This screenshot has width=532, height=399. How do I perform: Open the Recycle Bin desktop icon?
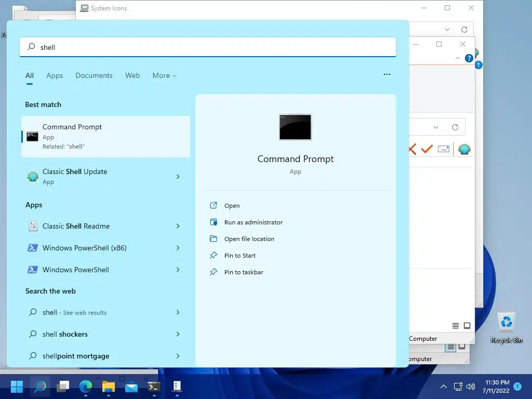tap(506, 328)
